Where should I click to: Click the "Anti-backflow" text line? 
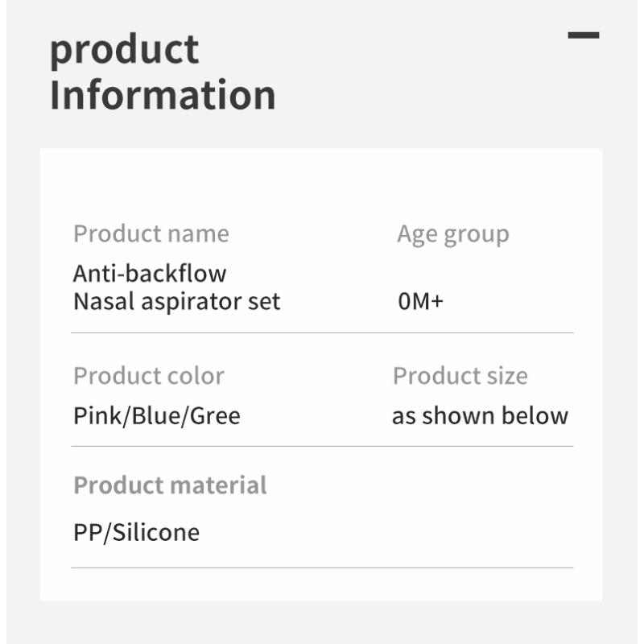pyautogui.click(x=150, y=274)
